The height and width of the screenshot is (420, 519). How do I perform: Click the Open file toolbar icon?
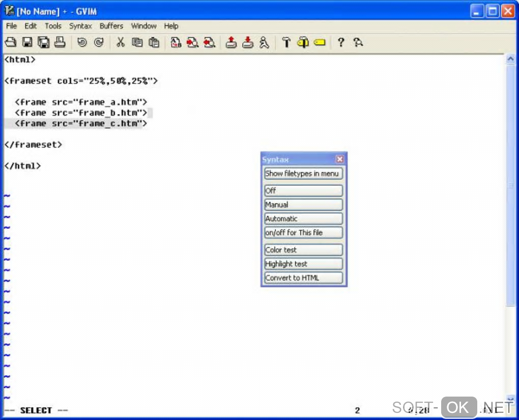pyautogui.click(x=11, y=42)
